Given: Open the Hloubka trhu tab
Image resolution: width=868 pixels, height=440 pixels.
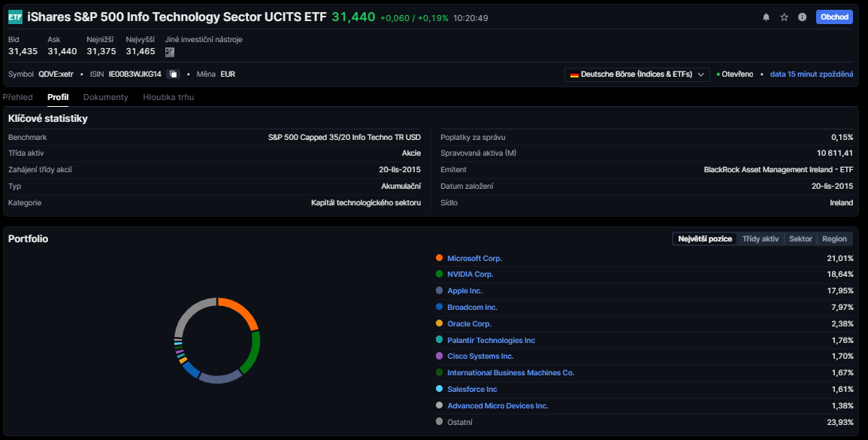Looking at the screenshot, I should pos(168,97).
